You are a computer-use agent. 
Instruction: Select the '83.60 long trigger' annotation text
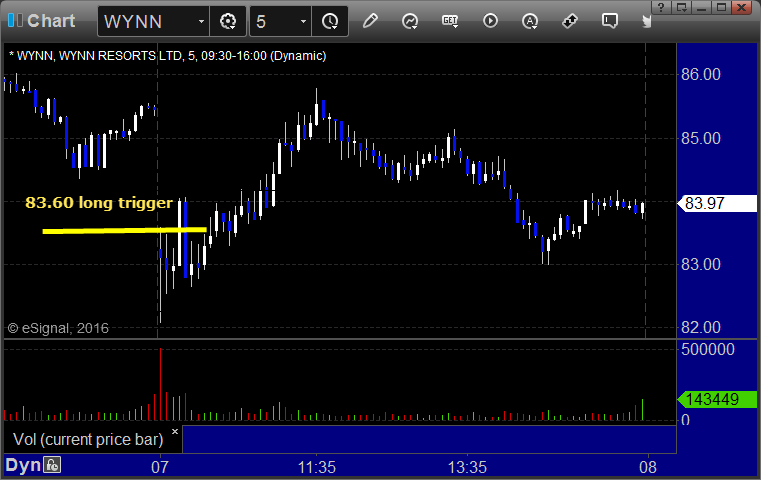pos(99,202)
